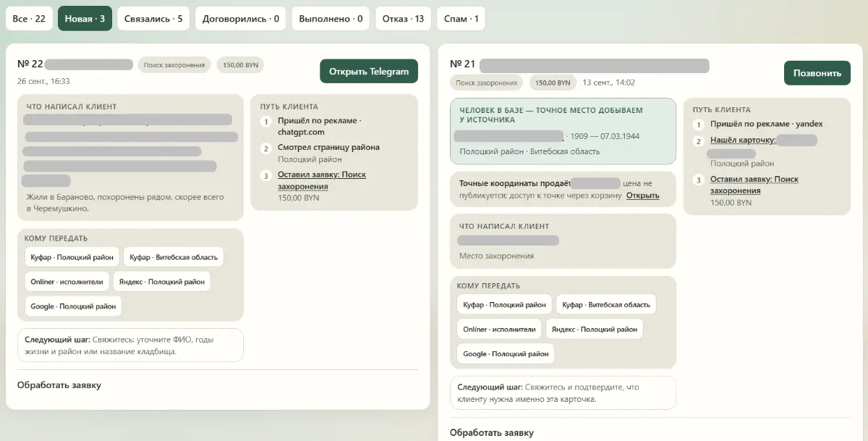Click the "Путь клиента" heading in request 21
Viewport: 868px width, 441px height.
721,110
